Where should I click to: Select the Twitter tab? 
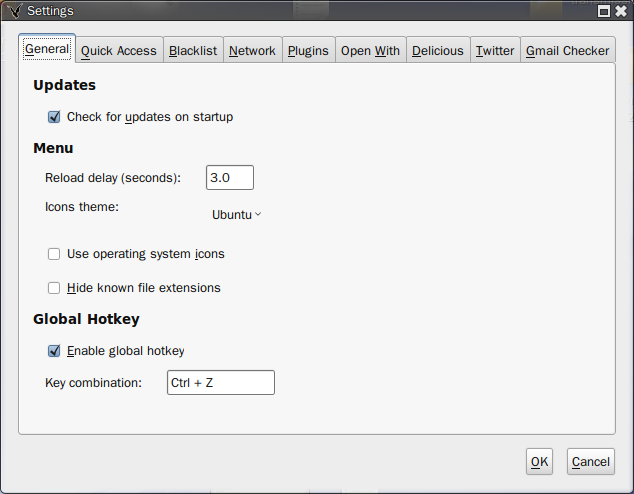coord(495,51)
